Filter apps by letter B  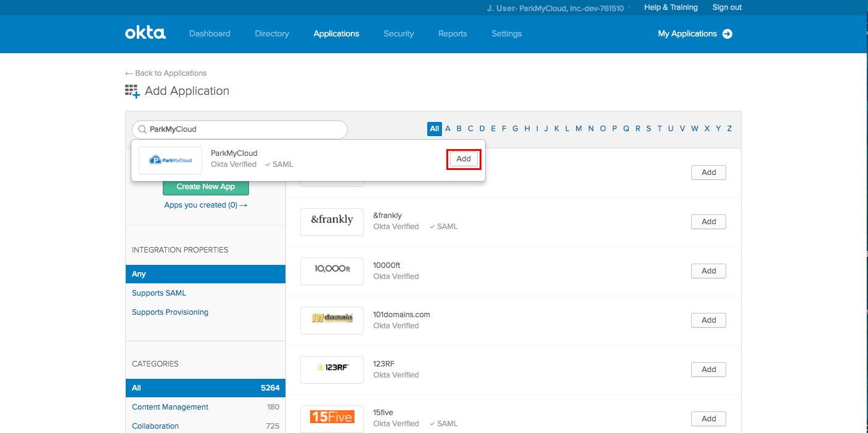459,129
